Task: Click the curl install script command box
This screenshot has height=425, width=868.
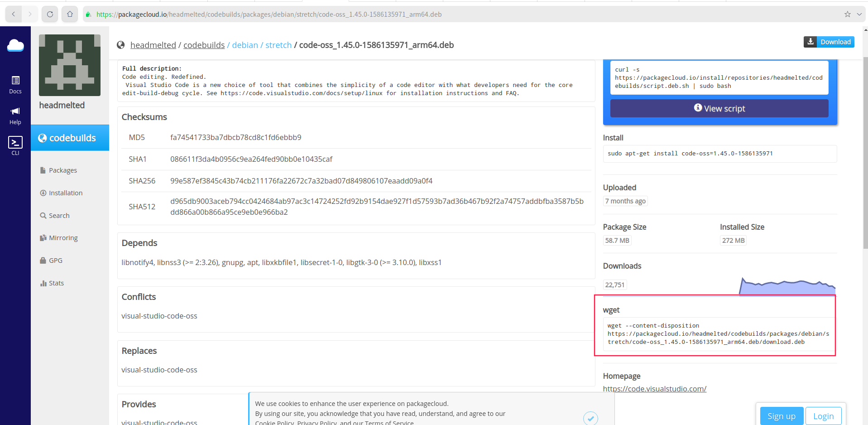Action: coord(719,78)
